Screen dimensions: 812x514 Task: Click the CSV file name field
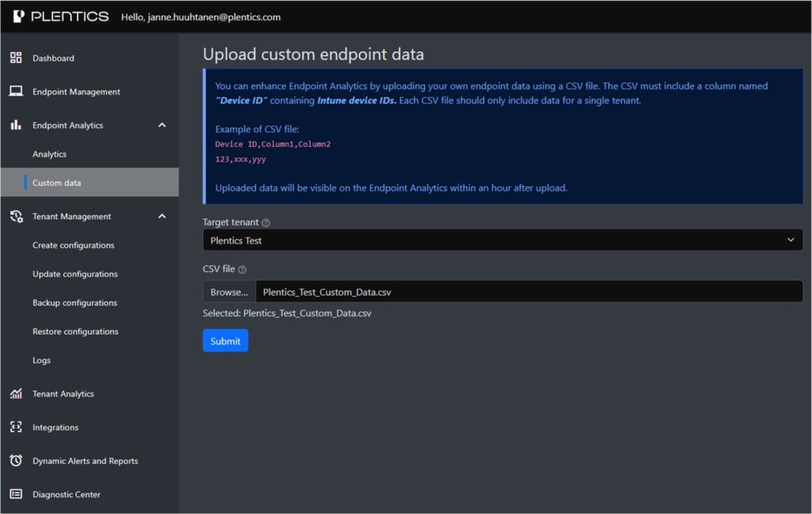(529, 292)
